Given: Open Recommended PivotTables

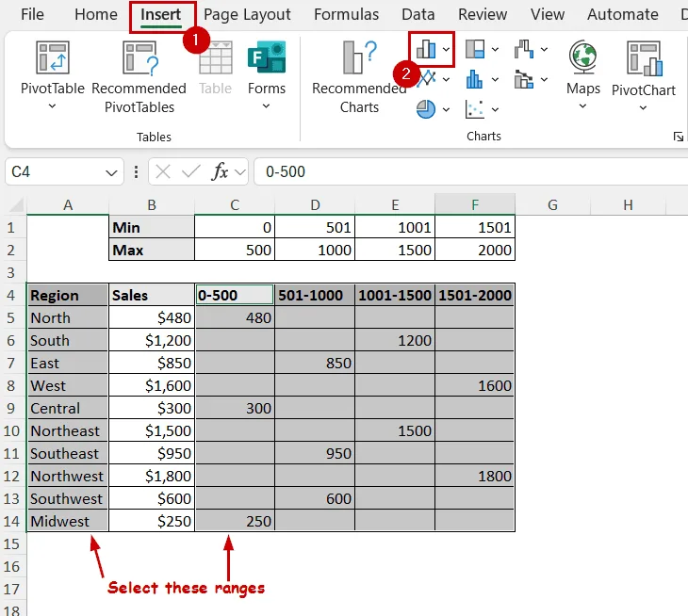Looking at the screenshot, I should (139, 77).
